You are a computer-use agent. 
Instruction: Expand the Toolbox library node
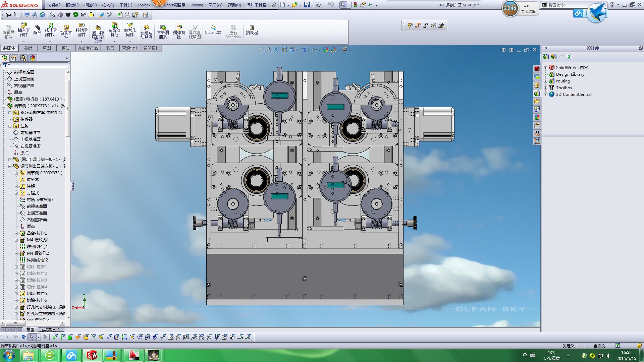click(546, 88)
